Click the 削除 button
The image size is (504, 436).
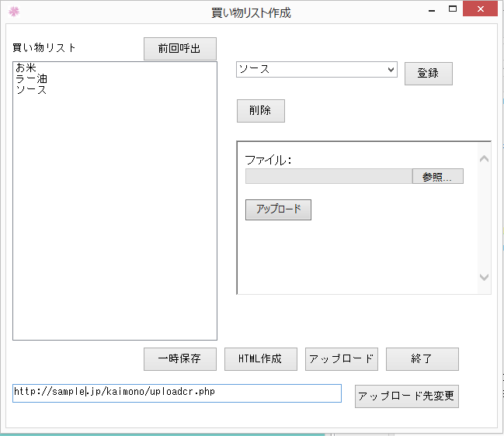260,111
